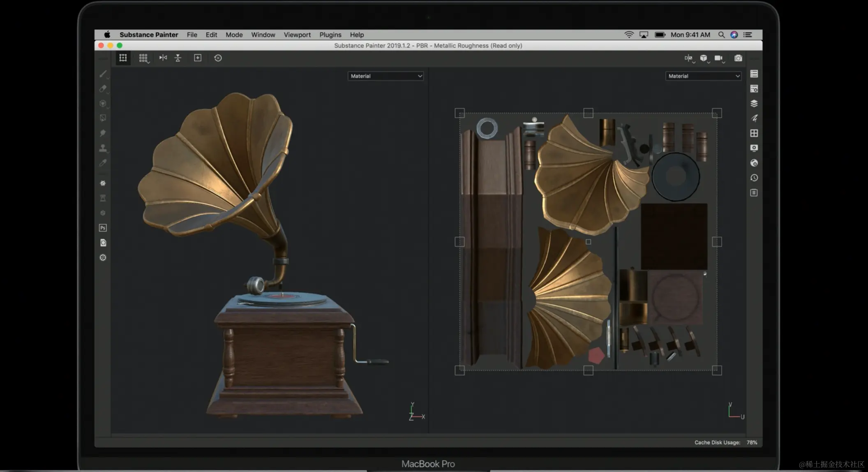Open the Help menu
Screen dimensions: 868x472
pos(357,35)
